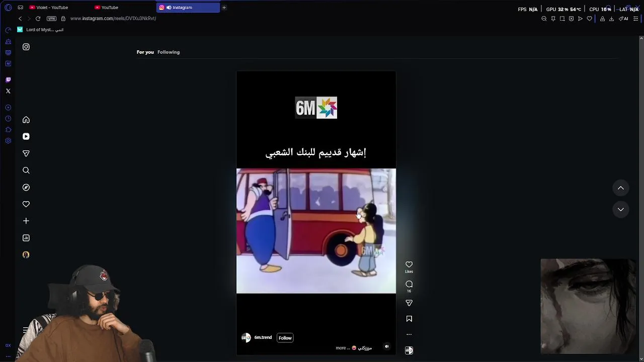Viewport: 644px width, 362px height.
Task: Follow the 6m.trend account
Action: point(285,338)
